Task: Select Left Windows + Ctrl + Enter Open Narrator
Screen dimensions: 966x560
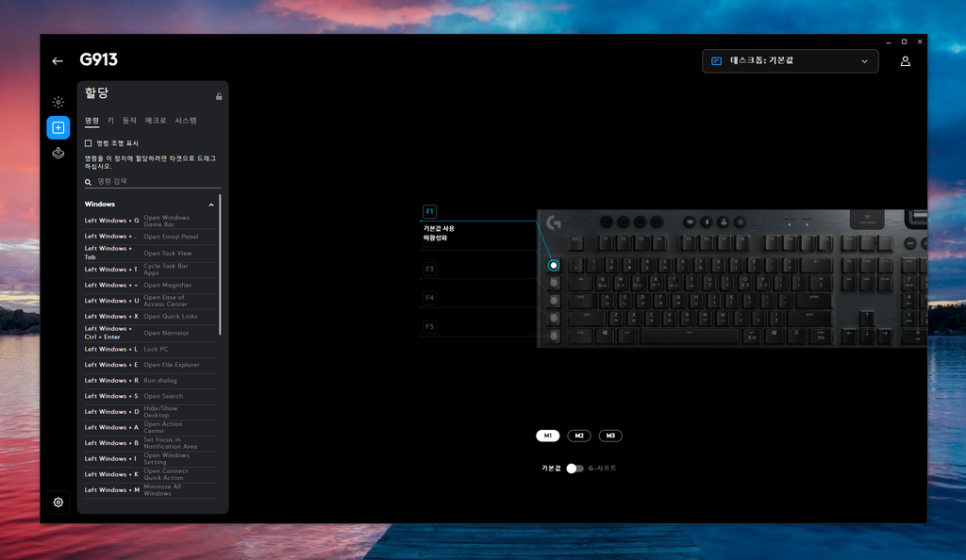Action: [150, 333]
